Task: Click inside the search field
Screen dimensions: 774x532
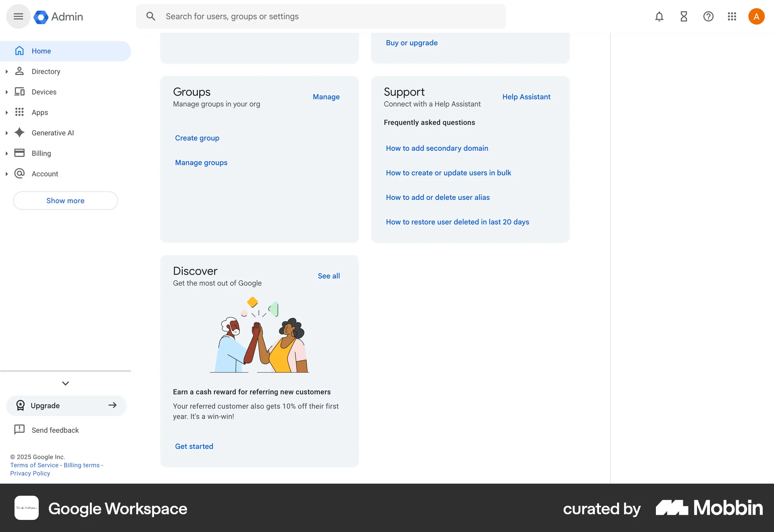Action: (282, 16)
